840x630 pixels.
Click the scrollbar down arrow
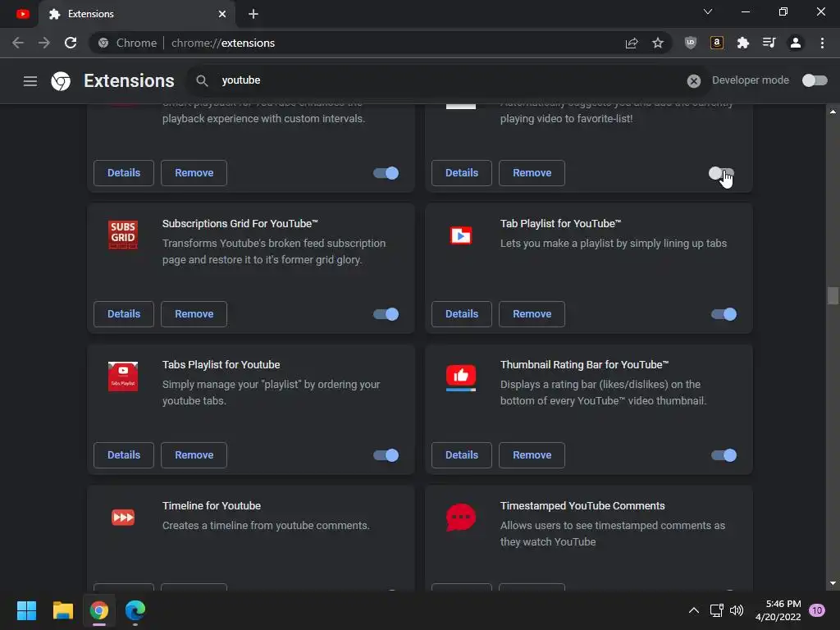coord(833,583)
